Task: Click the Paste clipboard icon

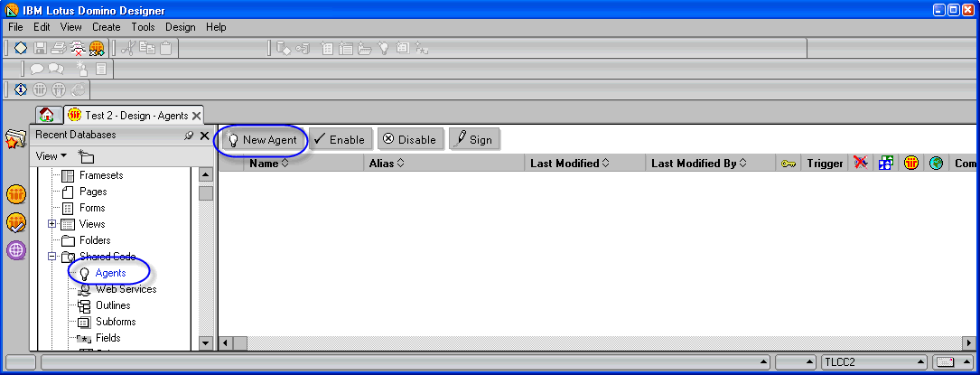Action: [165, 48]
